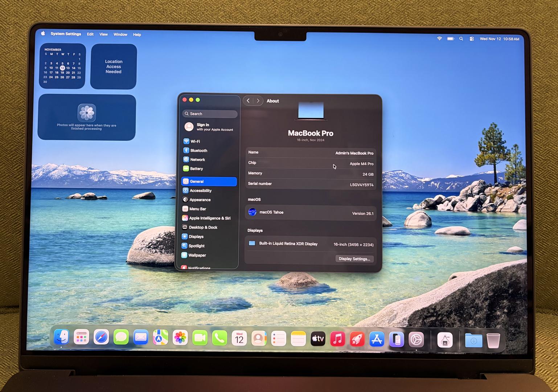558x392 pixels.
Task: Open the View menu
Action: [x=103, y=34]
